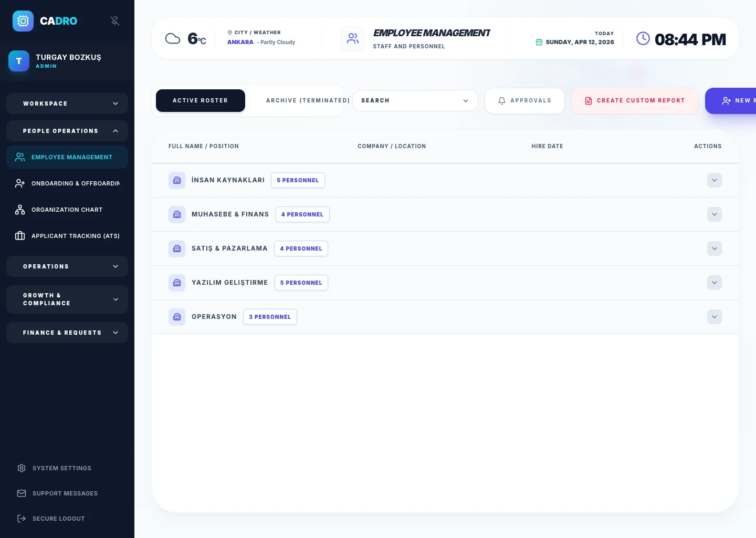Click the Turgay Bozkuş avatar

(x=19, y=61)
